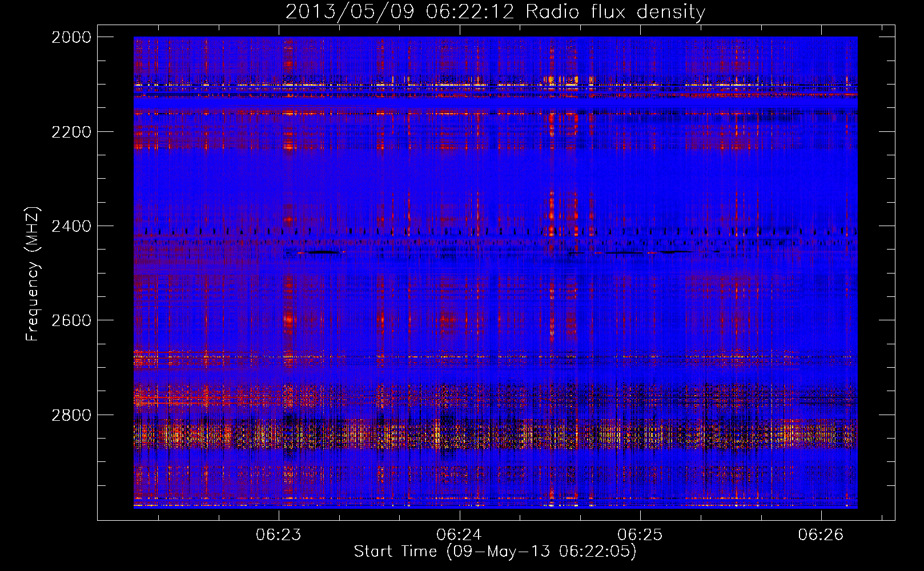
Task: Click the '06:25' time axis label
Action: tap(640, 535)
